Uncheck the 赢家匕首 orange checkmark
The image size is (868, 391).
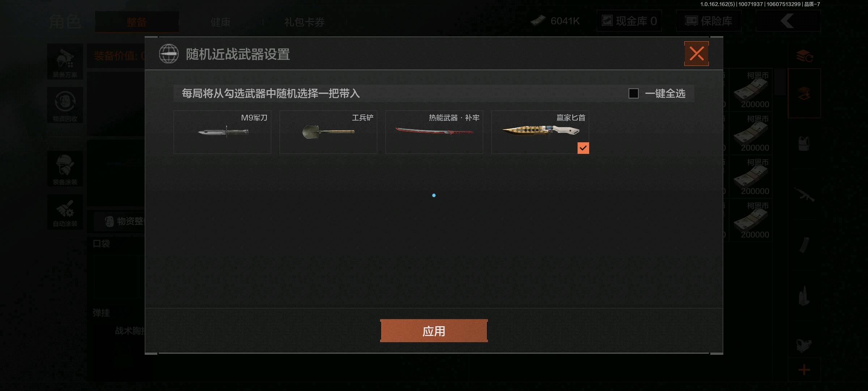(583, 148)
